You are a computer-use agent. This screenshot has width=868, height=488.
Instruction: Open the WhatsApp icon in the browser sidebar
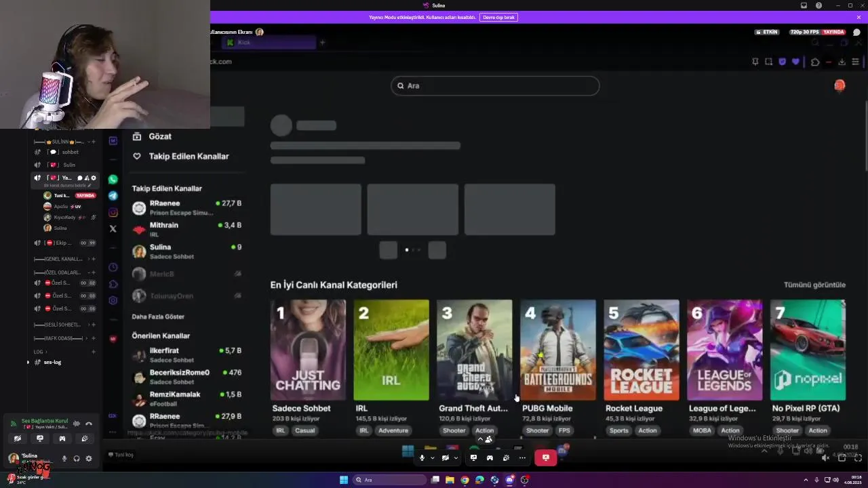tap(113, 180)
